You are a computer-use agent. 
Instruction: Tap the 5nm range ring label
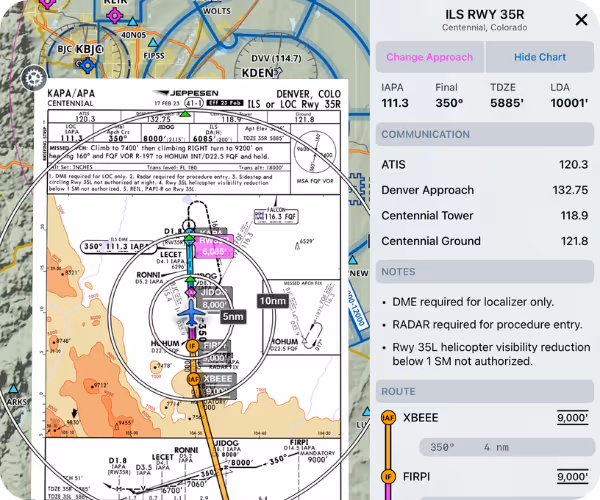pos(233,316)
